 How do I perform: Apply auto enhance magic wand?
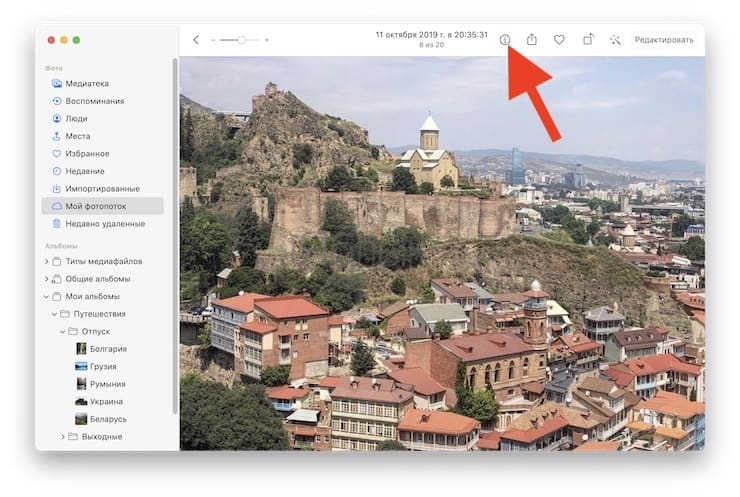615,40
